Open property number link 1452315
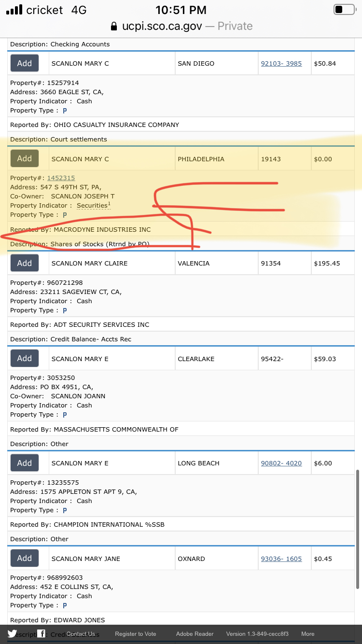Viewport: 362px width, 644px height. coord(61,178)
